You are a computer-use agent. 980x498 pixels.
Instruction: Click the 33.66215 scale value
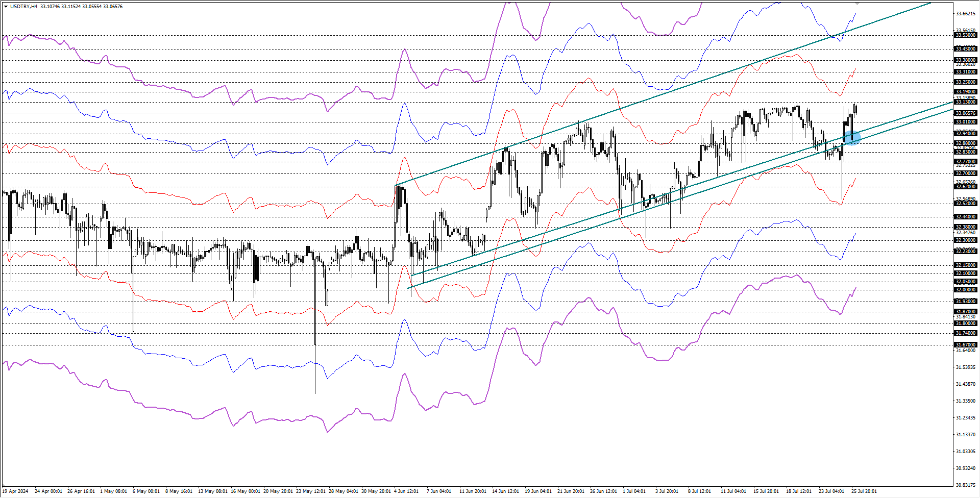coord(965,14)
